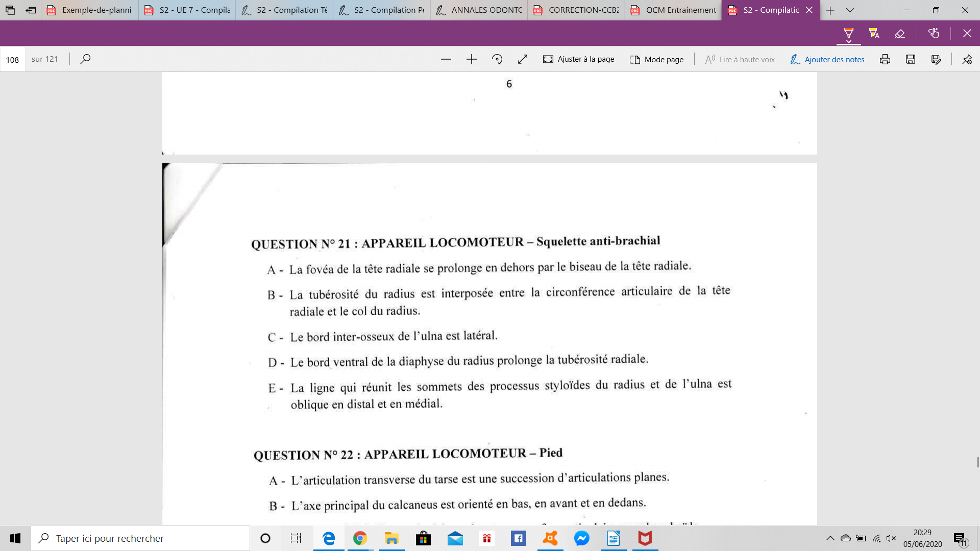Select the eraser tool
The image size is (980, 551).
(900, 34)
